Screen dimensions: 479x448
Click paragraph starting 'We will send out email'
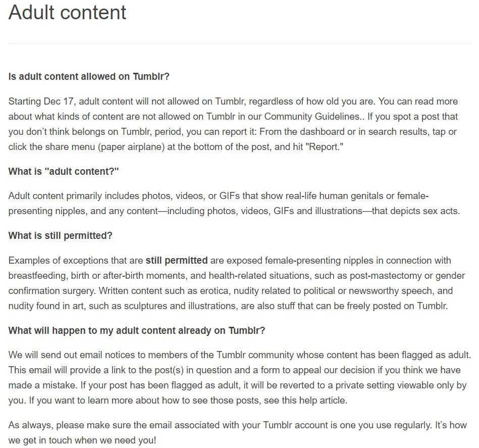pyautogui.click(x=240, y=378)
